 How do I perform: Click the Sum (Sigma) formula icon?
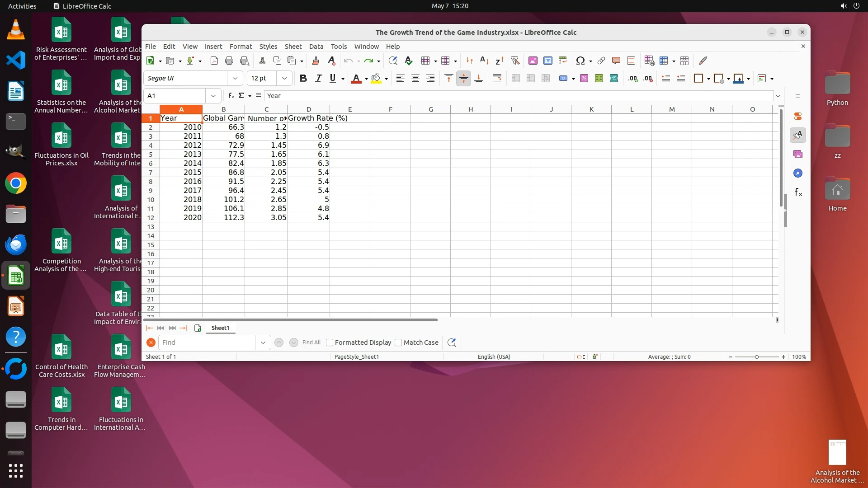tap(241, 95)
